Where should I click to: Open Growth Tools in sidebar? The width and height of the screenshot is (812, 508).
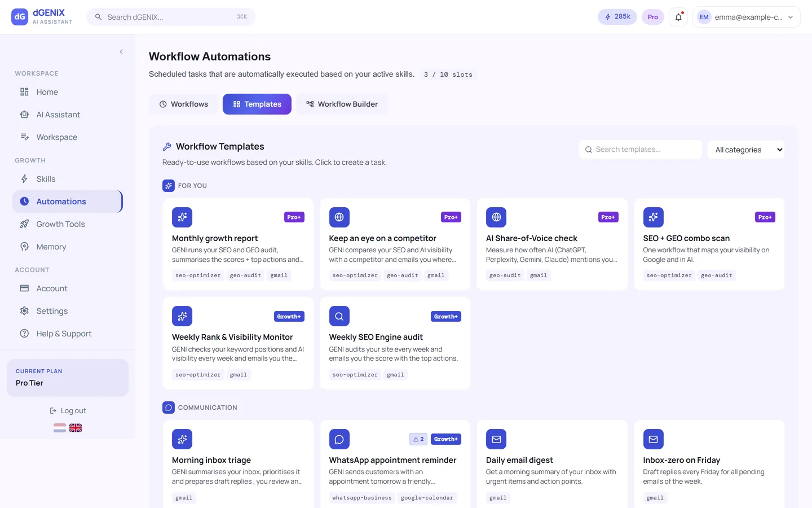pos(67,224)
